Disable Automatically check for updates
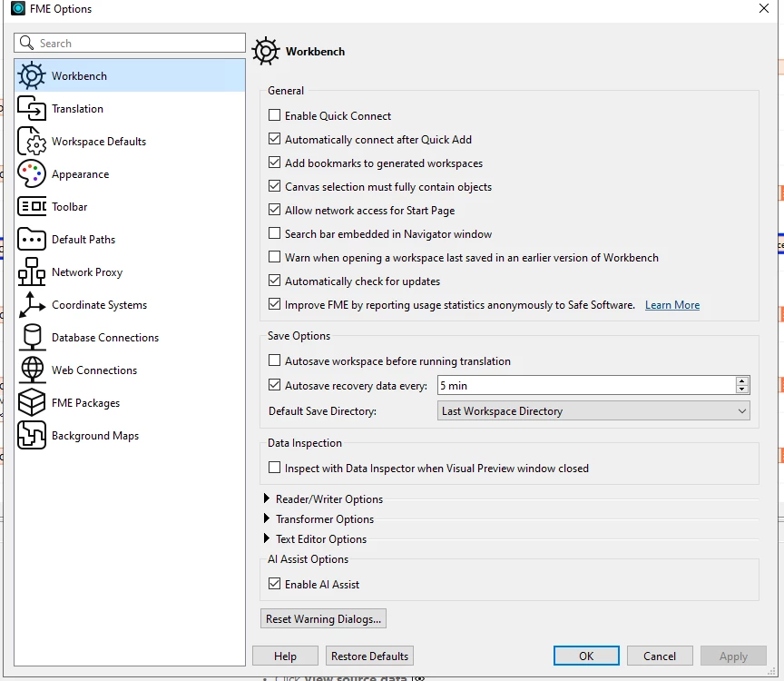 (x=275, y=281)
